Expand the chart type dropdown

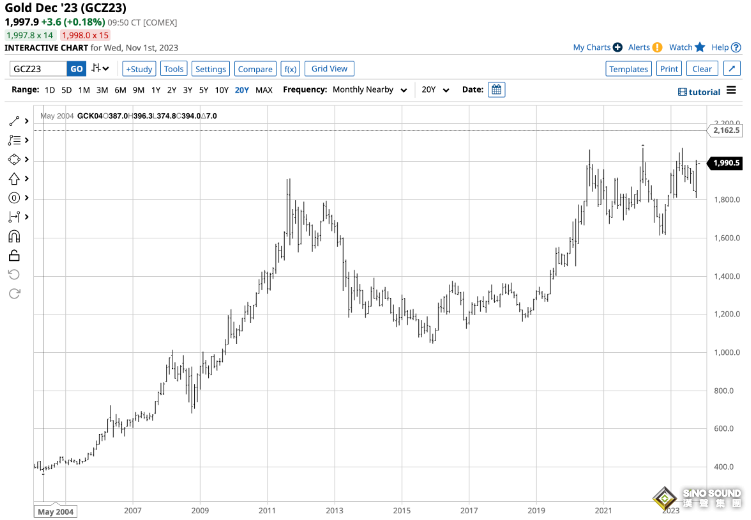point(101,69)
